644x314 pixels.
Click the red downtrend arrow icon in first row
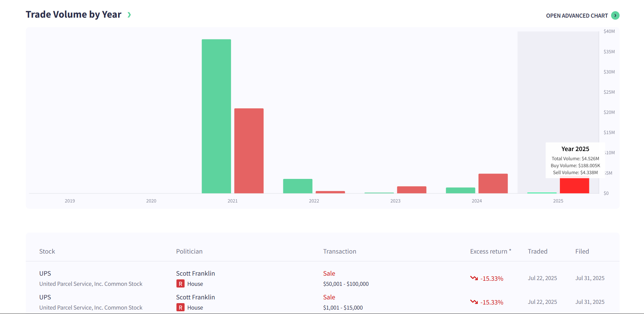point(474,278)
